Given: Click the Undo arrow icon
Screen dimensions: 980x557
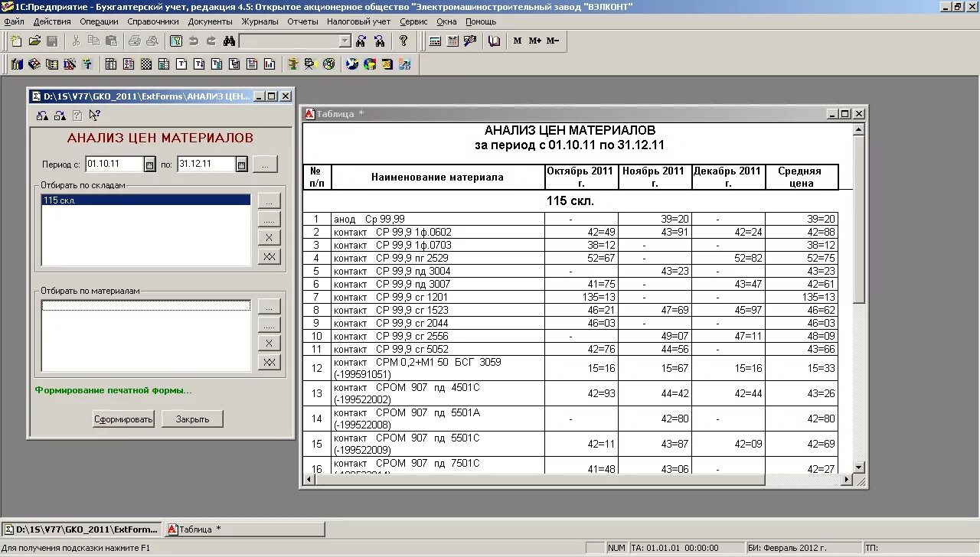Looking at the screenshot, I should 194,41.
